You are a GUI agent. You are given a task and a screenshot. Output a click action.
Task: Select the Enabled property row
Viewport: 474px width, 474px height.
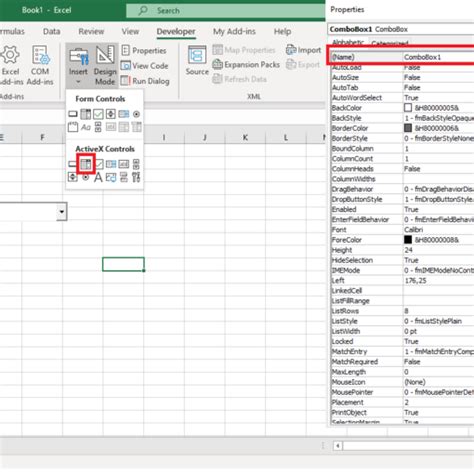coord(402,209)
